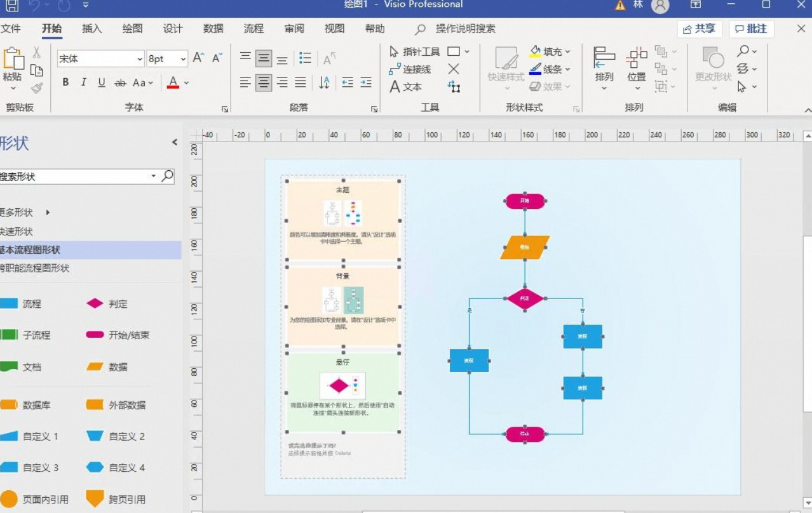Screen dimensions: 812x513
Task: Center text horizontally in paragraph group
Action: pos(264,83)
